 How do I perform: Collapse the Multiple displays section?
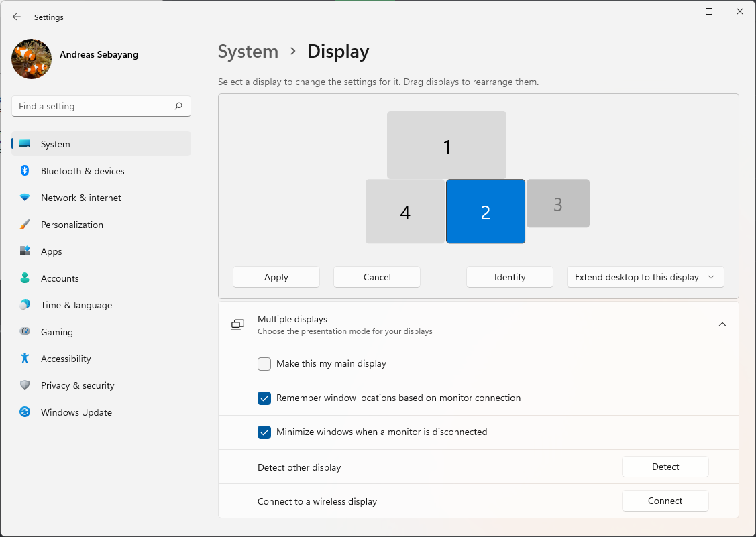pyautogui.click(x=722, y=324)
